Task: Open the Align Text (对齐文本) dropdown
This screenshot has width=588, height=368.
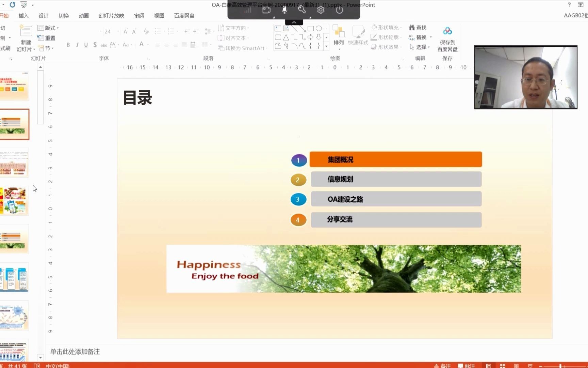Action: [233, 38]
